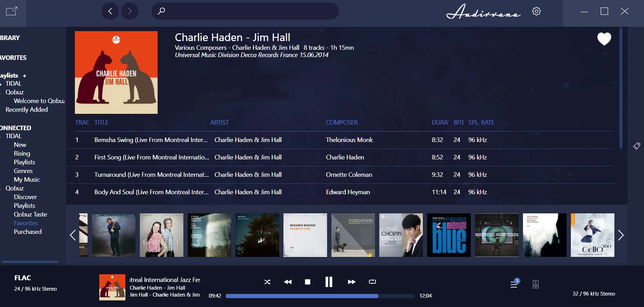Sort by duration column header

[440, 123]
